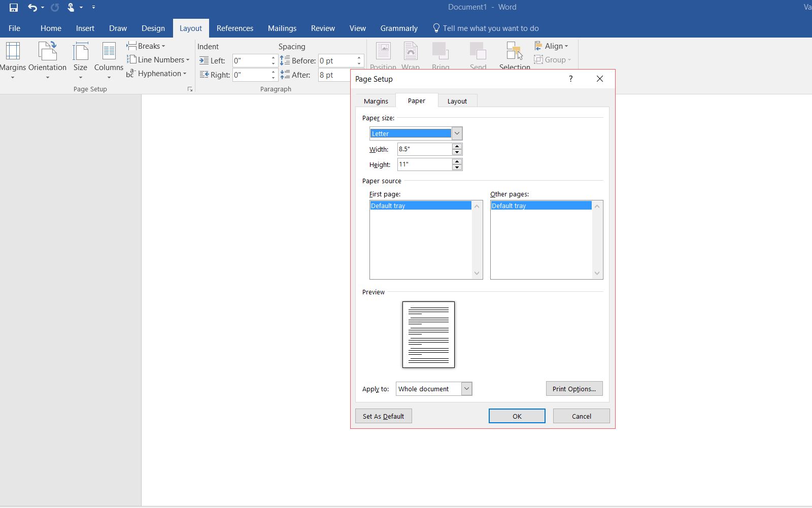Cancel the Page Setup dialog
The height and width of the screenshot is (508, 812).
tap(581, 416)
